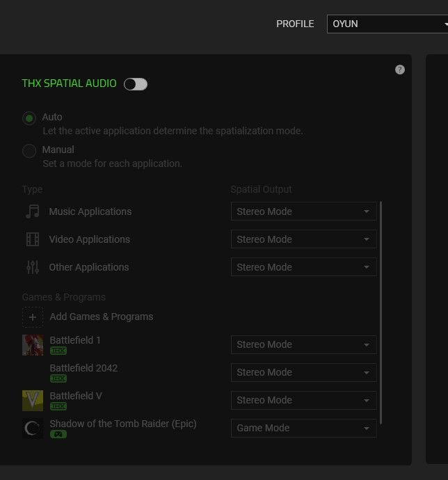Click the THX badge under Battlefield 1
Image resolution: width=448 pixels, height=480 pixels.
click(58, 351)
